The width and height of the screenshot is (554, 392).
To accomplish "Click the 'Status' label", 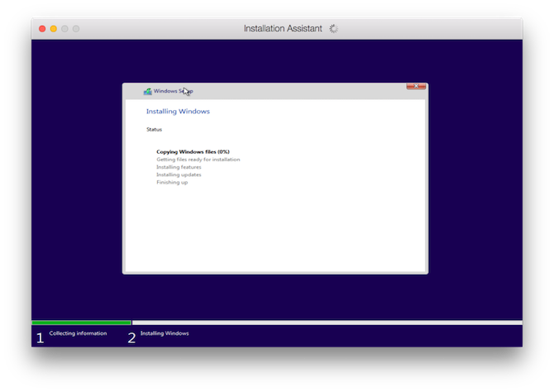I will [154, 129].
